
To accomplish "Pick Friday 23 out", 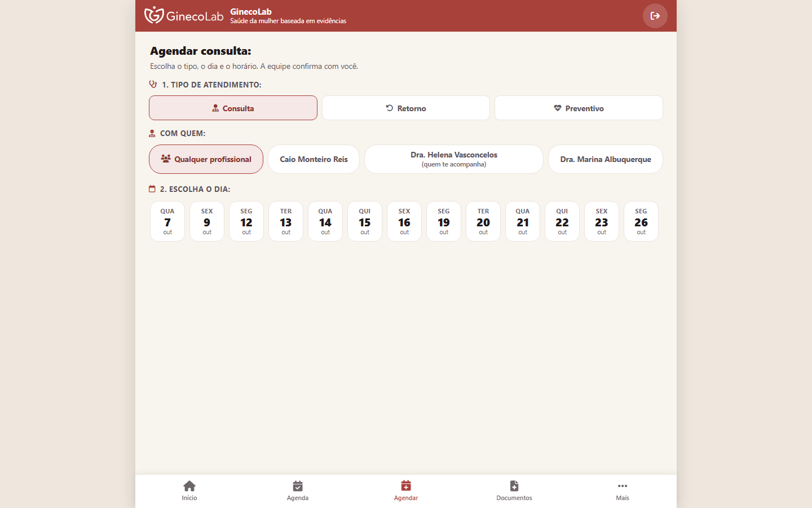I will (602, 221).
